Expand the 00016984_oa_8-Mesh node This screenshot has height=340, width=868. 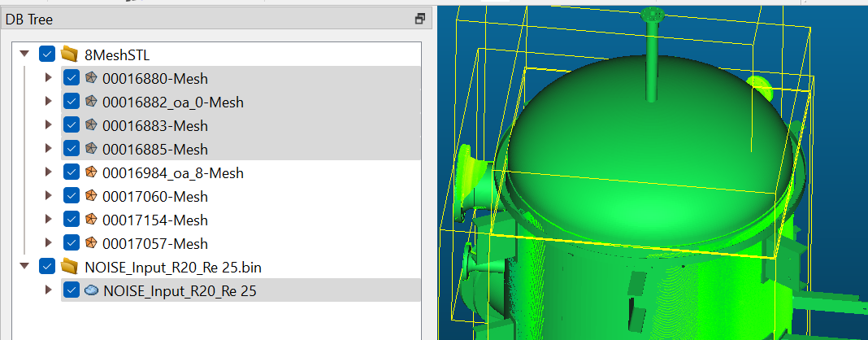[48, 172]
